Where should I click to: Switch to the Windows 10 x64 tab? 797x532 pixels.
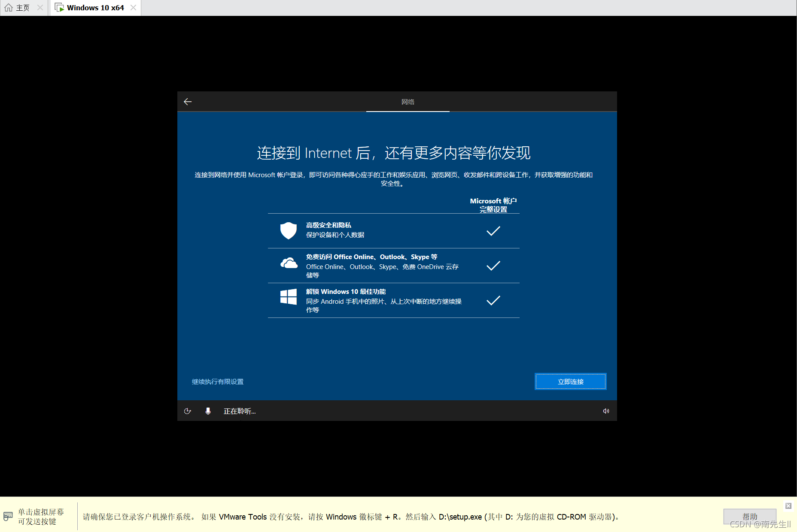point(95,8)
